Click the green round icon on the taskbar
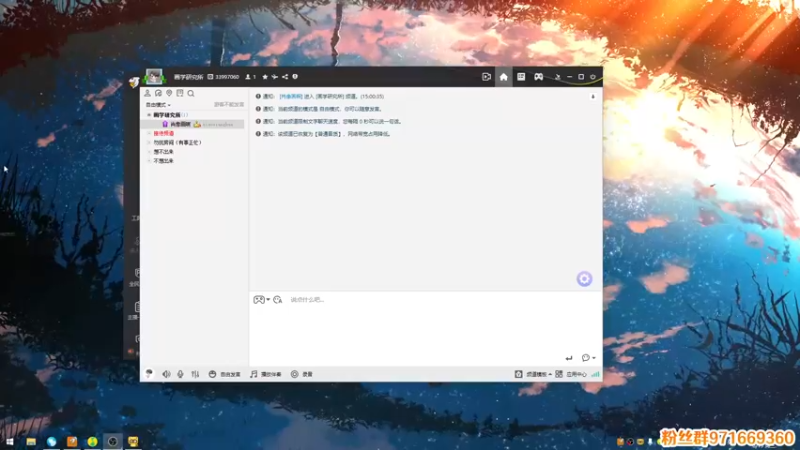The height and width of the screenshot is (450, 800). tap(92, 442)
